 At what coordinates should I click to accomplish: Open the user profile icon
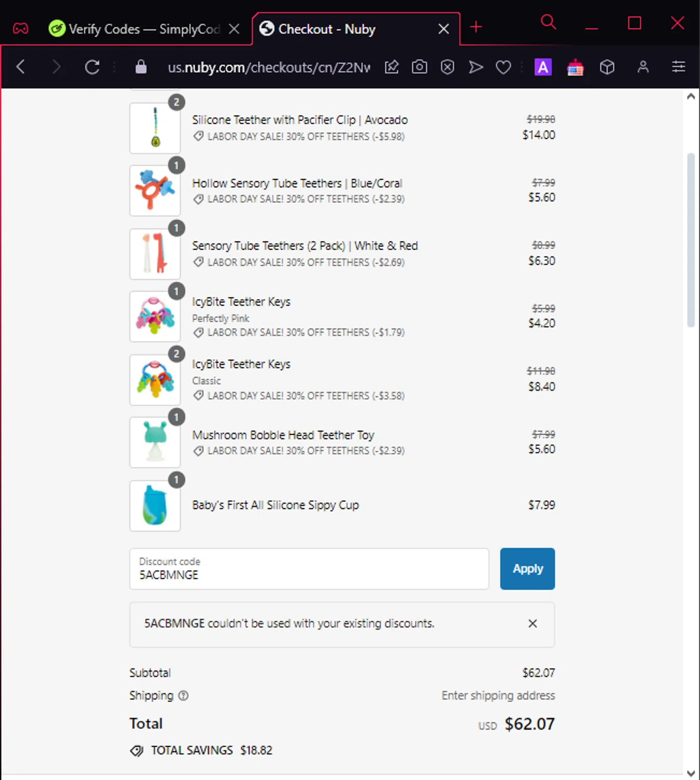pos(643,67)
